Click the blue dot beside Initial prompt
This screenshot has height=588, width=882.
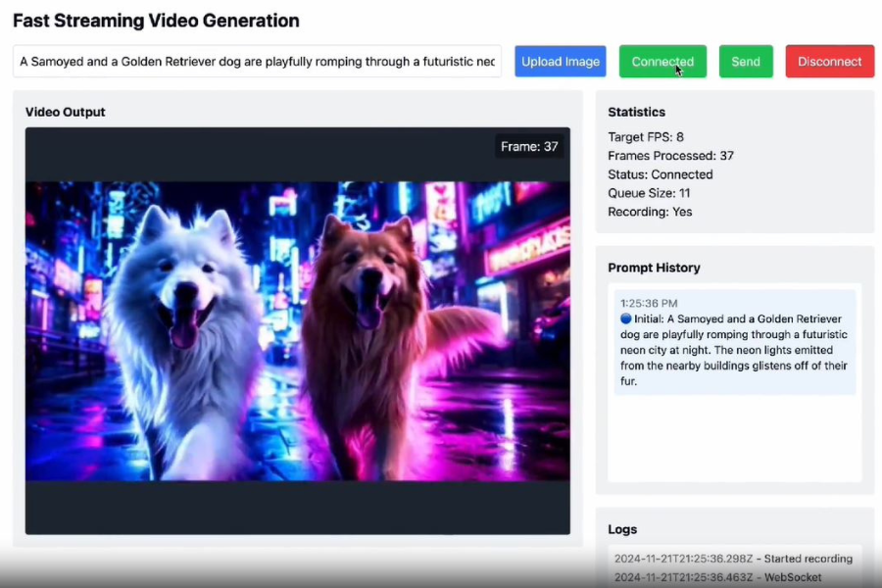pos(625,318)
